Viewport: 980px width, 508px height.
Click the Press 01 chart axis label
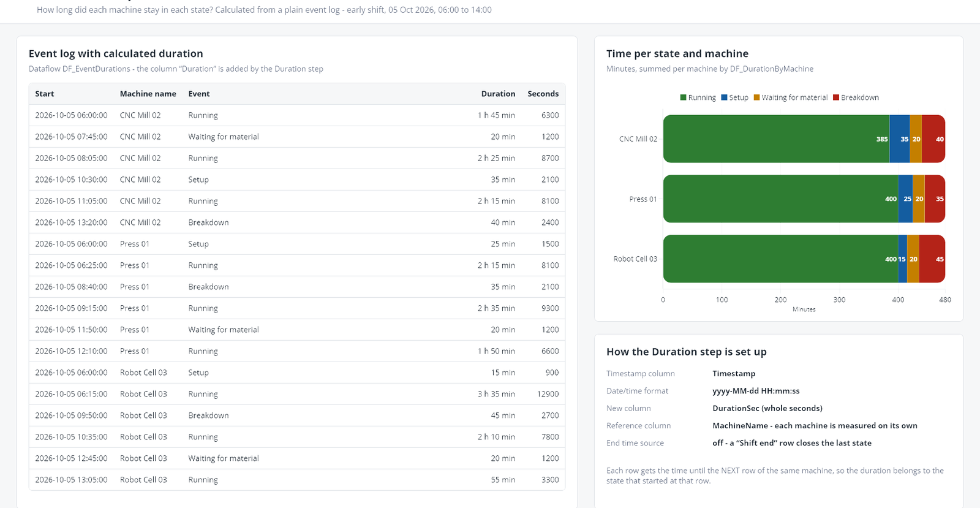click(x=643, y=199)
